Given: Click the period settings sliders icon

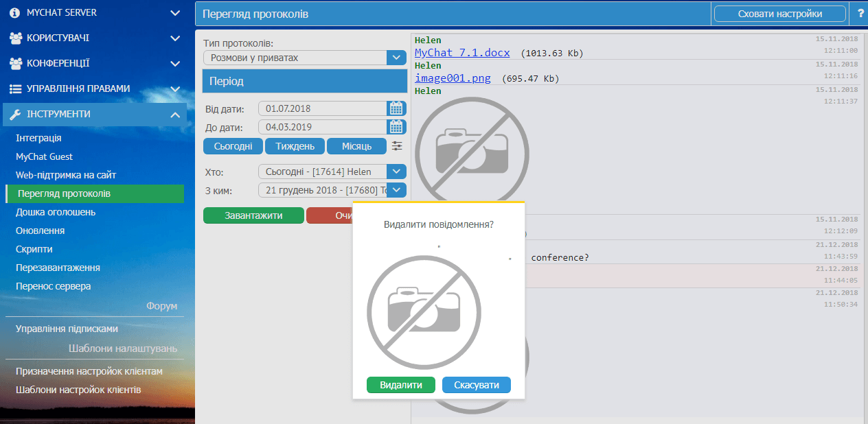Looking at the screenshot, I should [x=398, y=146].
